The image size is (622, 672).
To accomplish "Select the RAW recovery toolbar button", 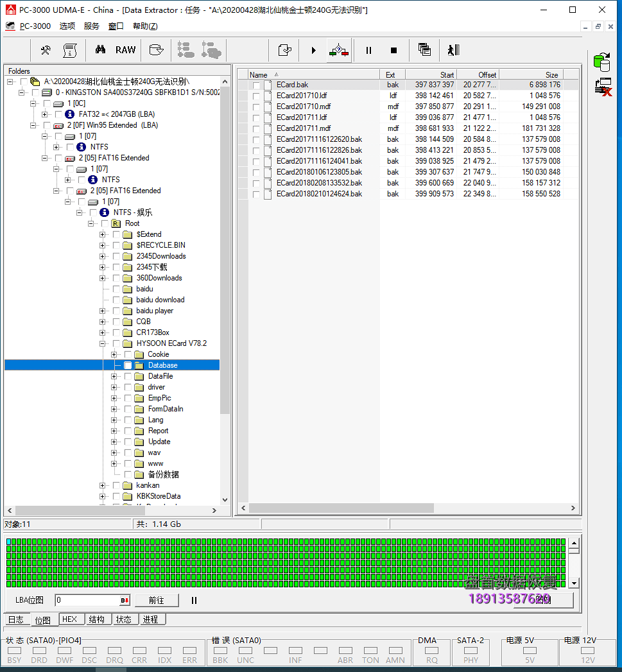I will pos(125,50).
